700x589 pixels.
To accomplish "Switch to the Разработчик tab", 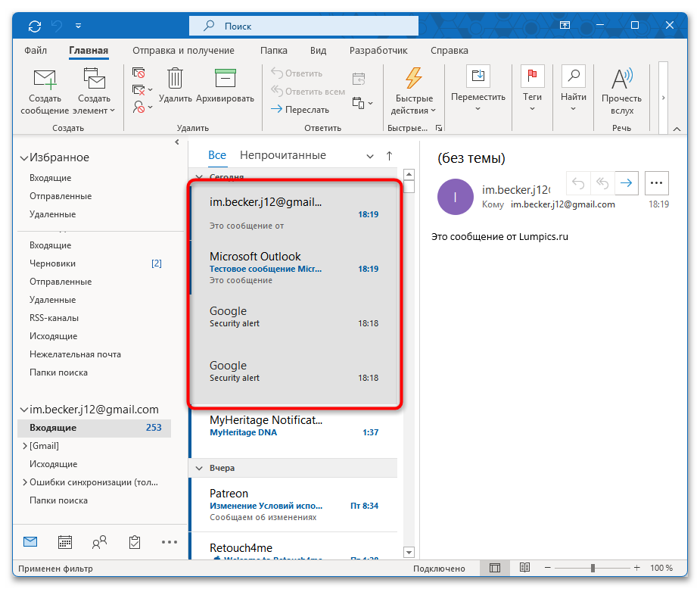I will [x=378, y=51].
